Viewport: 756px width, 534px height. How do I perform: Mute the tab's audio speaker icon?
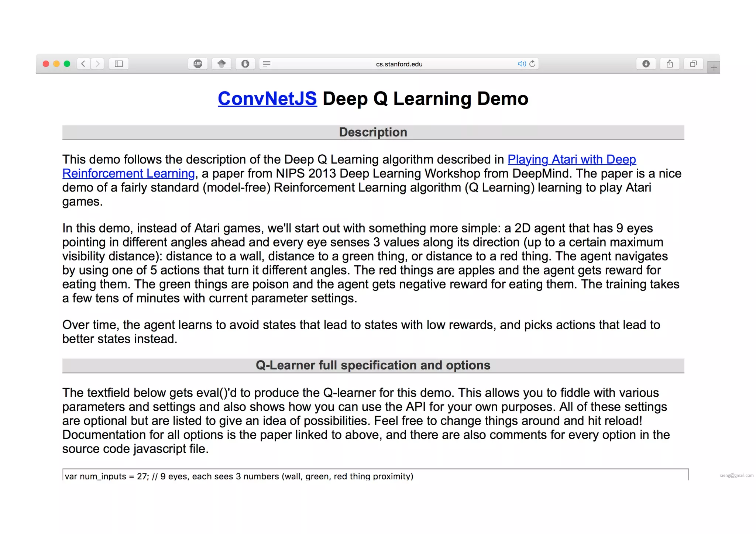521,64
